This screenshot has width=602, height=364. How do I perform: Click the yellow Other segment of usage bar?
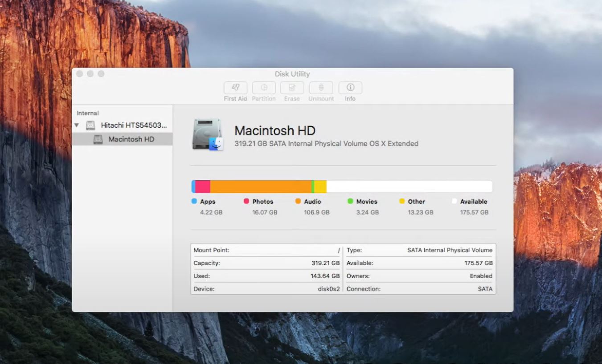click(320, 186)
